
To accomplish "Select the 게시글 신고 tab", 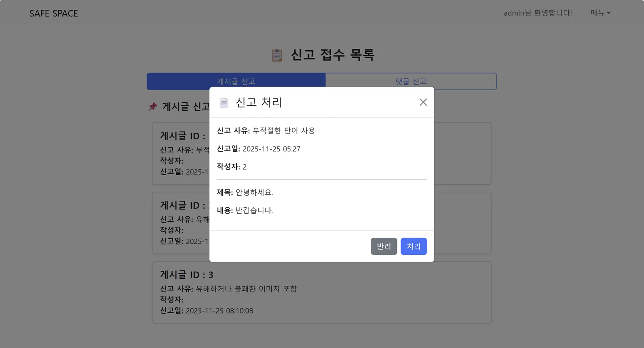I will (x=236, y=81).
